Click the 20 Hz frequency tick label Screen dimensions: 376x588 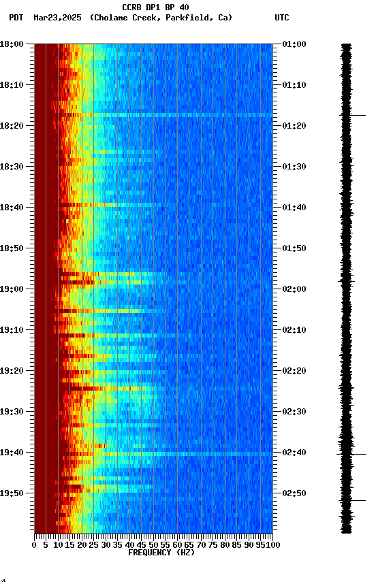click(x=82, y=545)
